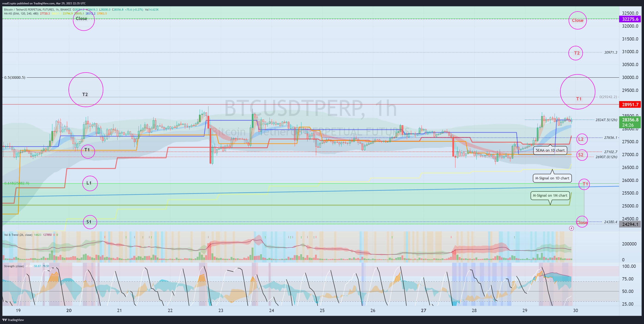The image size is (644, 324).
Task: Click date 23 on the time axis
Action: tap(221, 310)
